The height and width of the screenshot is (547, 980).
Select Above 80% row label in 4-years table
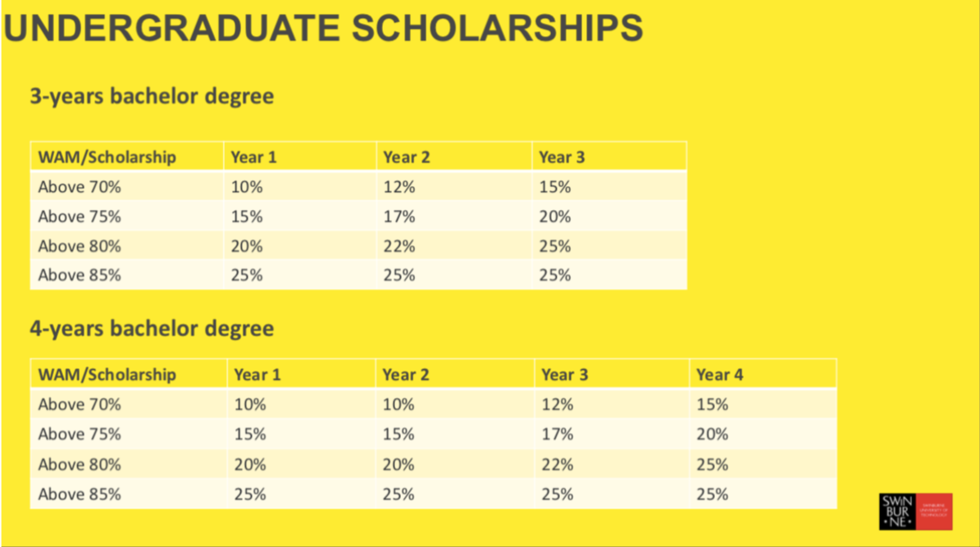coord(80,464)
